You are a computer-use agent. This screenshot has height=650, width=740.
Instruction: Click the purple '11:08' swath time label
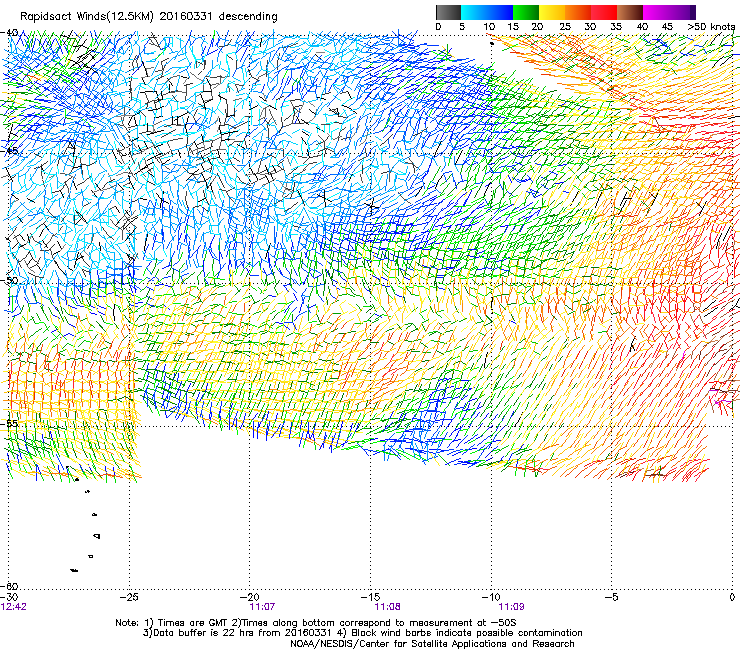point(387,607)
